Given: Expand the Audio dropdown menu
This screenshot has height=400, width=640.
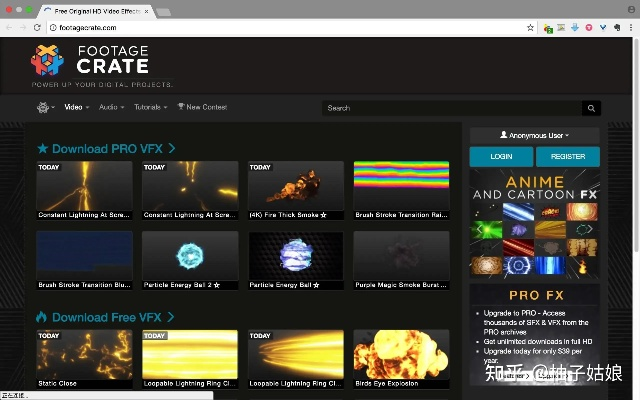Looking at the screenshot, I should [111, 107].
